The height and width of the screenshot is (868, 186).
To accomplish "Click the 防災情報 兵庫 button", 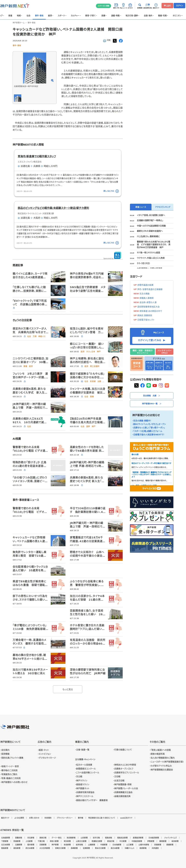I will [152, 396].
